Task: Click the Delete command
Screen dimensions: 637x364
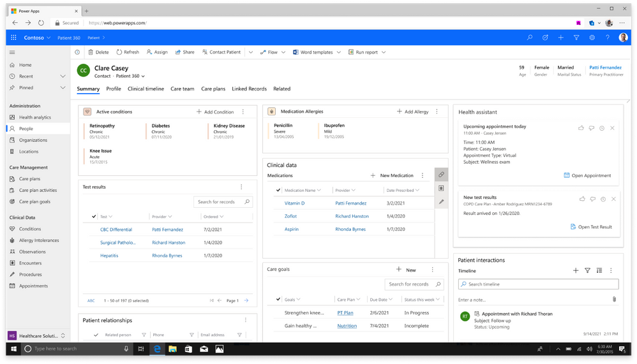Action: coord(99,52)
